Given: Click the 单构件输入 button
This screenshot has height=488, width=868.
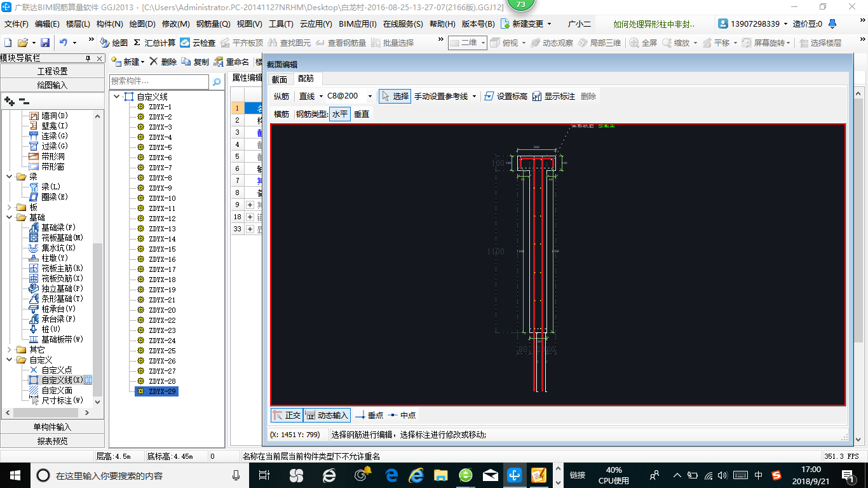Looking at the screenshot, I should [x=52, y=427].
